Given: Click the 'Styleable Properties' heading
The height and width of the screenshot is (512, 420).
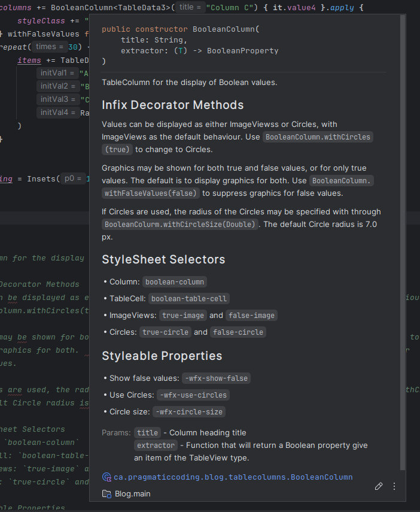Looking at the screenshot, I should (162, 356).
